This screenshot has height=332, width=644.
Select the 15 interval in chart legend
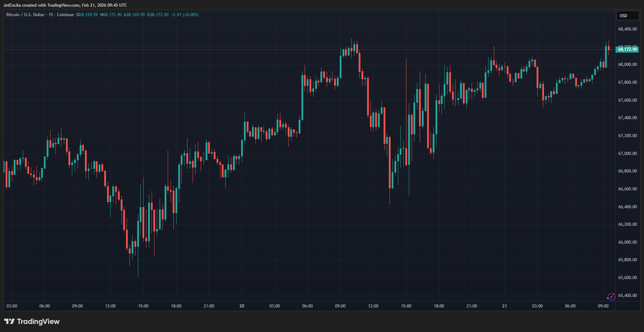tap(51, 15)
